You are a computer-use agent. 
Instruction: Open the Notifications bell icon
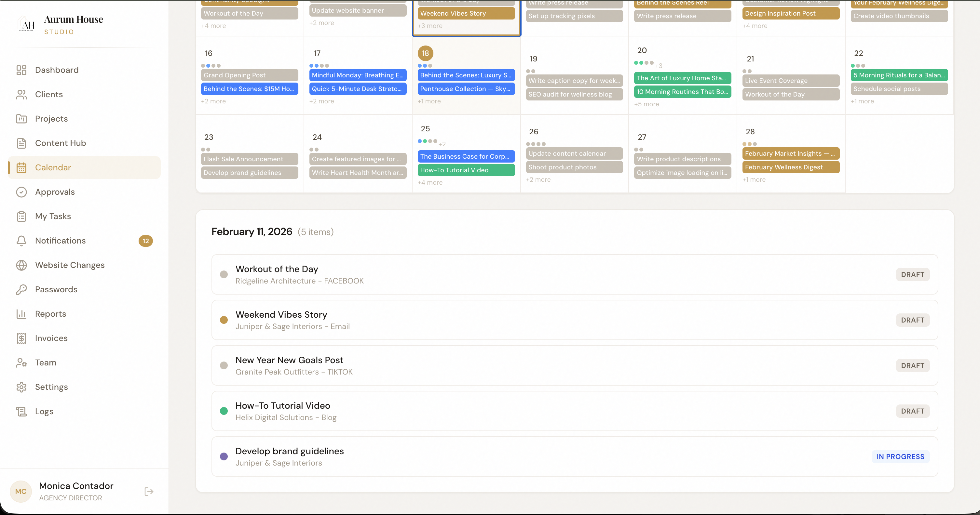click(21, 241)
